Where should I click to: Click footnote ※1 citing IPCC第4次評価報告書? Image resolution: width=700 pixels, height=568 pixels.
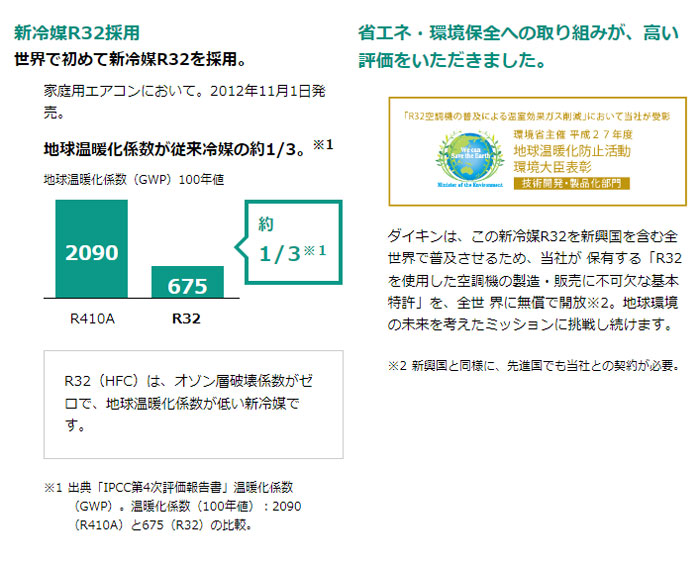click(173, 506)
